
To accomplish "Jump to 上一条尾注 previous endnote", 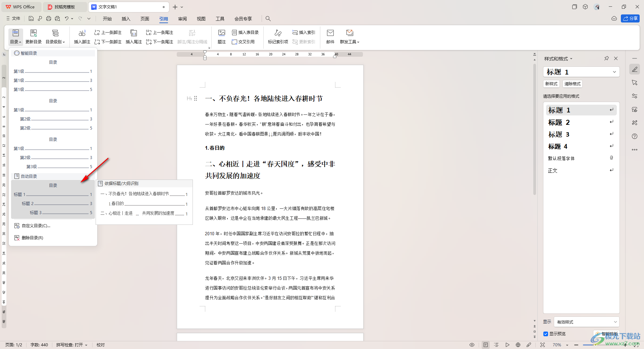I will click(160, 33).
